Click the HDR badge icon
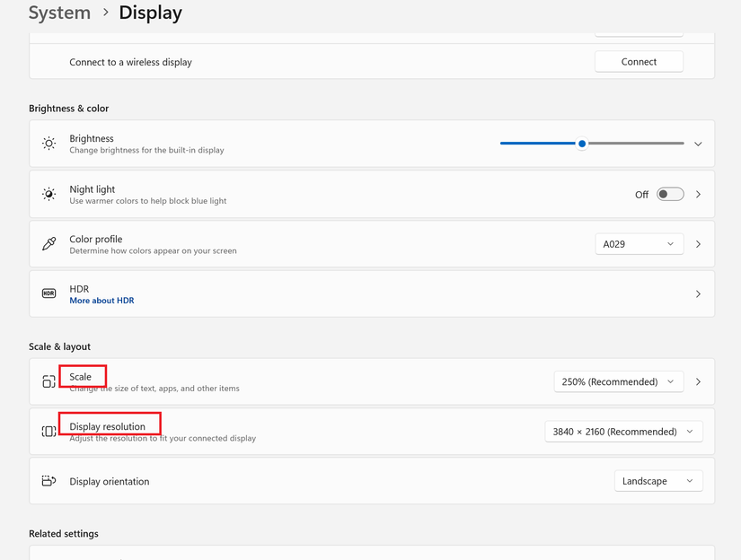 [49, 293]
